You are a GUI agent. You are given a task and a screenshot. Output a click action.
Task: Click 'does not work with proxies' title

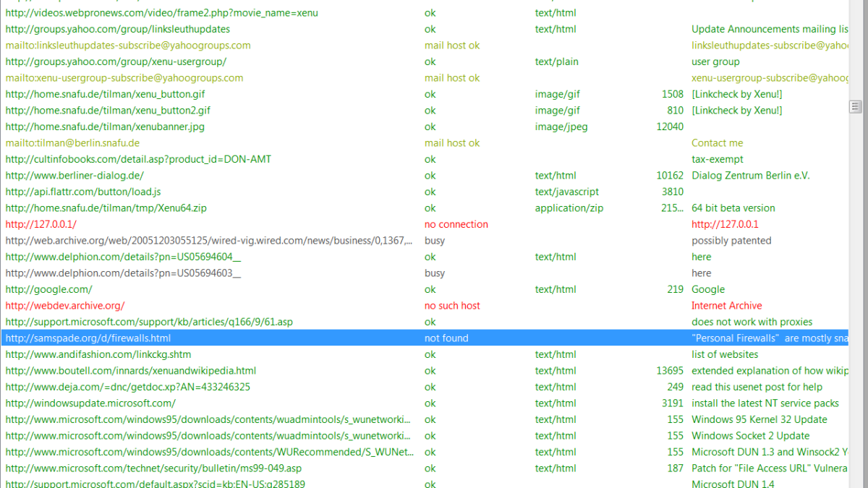click(x=752, y=322)
